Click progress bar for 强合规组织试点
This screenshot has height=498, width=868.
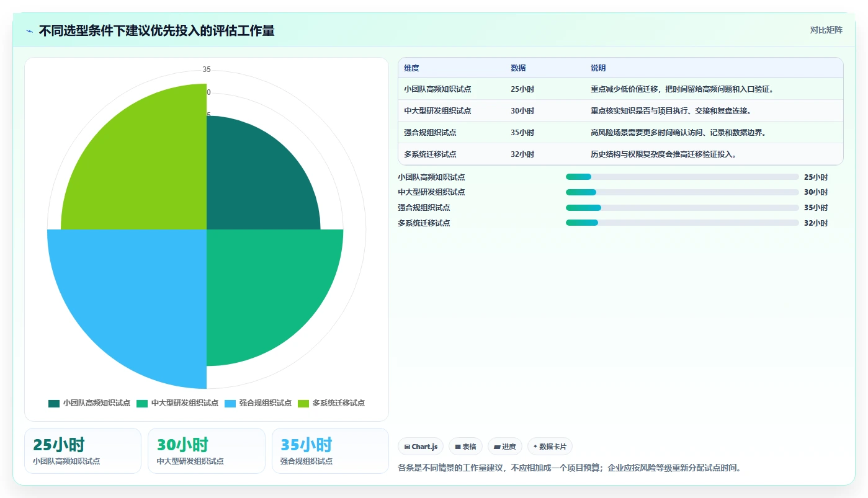tap(682, 208)
